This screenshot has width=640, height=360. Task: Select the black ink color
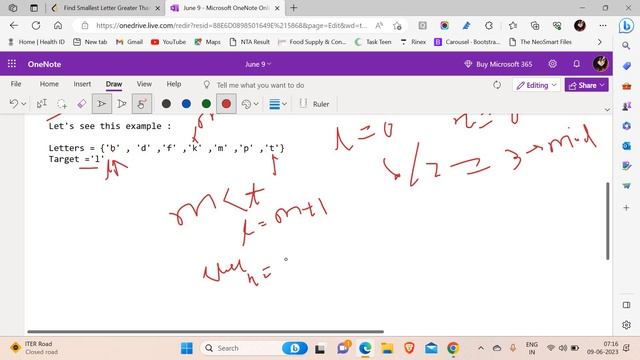coord(166,104)
